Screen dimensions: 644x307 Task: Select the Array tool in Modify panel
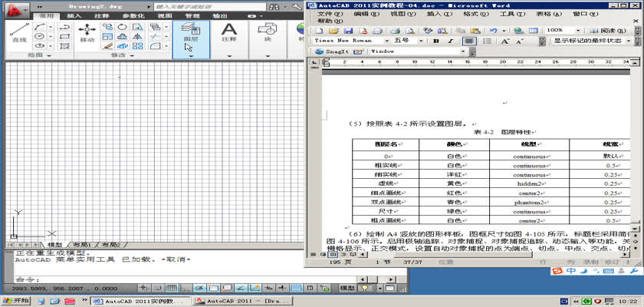137,46
